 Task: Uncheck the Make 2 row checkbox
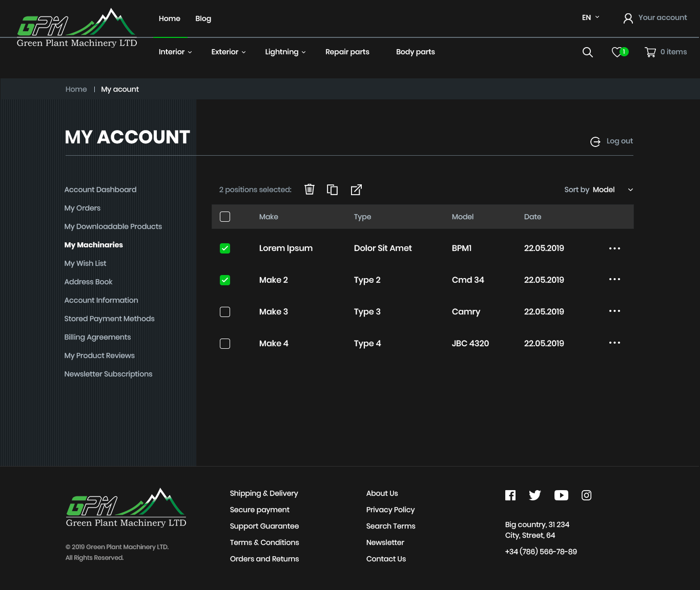pyautogui.click(x=225, y=280)
